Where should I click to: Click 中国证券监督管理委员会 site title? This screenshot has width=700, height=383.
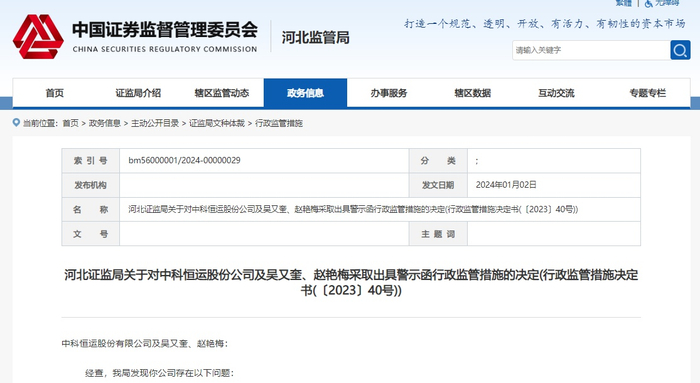click(165, 29)
